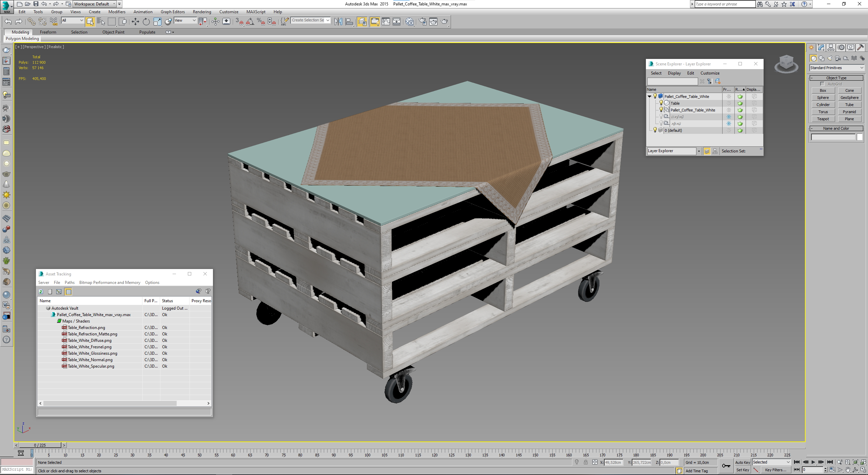
Task: Toggle visibility bulb of 0 (default) layer
Action: pos(655,130)
